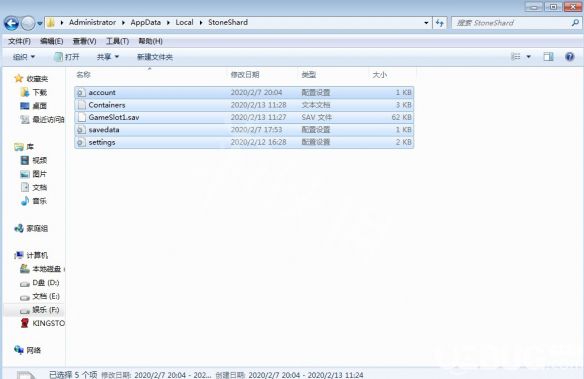Viewport: 584px width, 379px height.
Task: Change view with the view icon
Action: coord(516,57)
